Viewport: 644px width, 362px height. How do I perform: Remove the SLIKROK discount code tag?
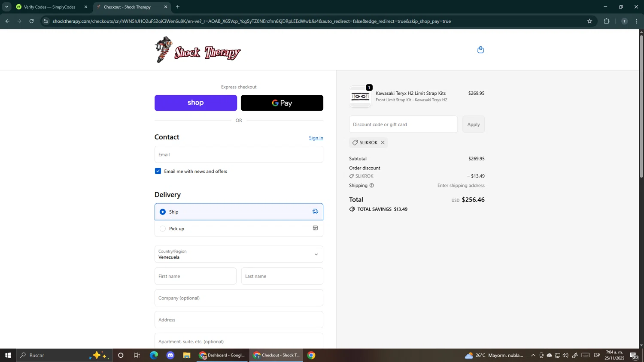click(383, 143)
